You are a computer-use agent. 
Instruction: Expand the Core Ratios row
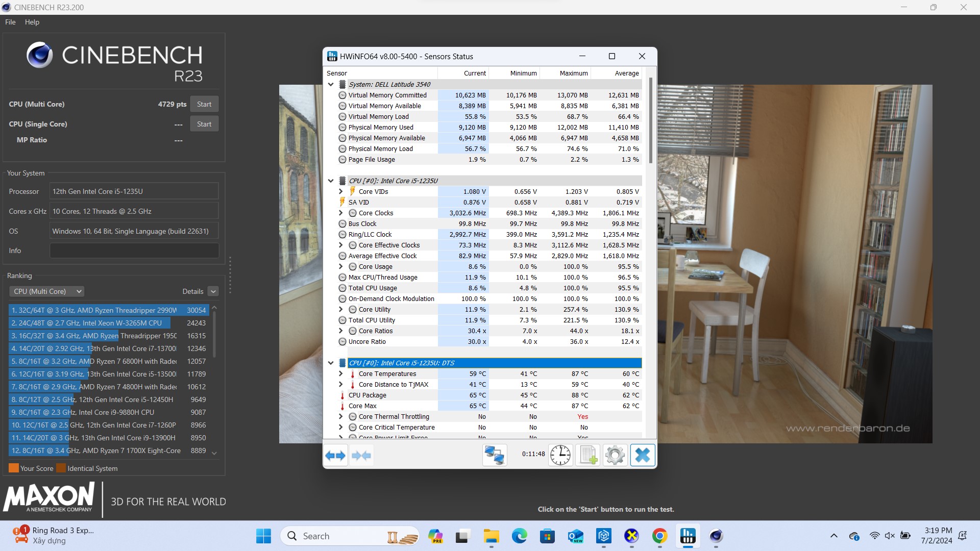coord(341,331)
